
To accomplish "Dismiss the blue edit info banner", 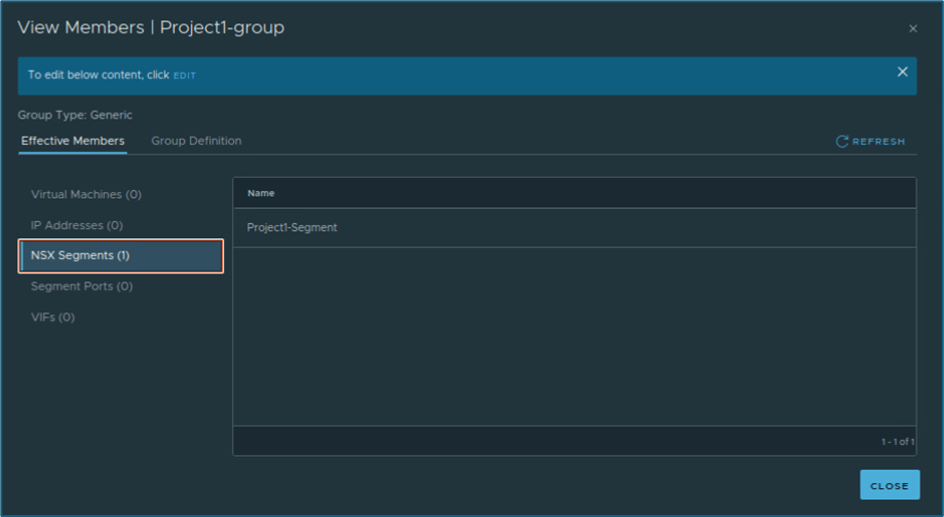I will pos(902,72).
